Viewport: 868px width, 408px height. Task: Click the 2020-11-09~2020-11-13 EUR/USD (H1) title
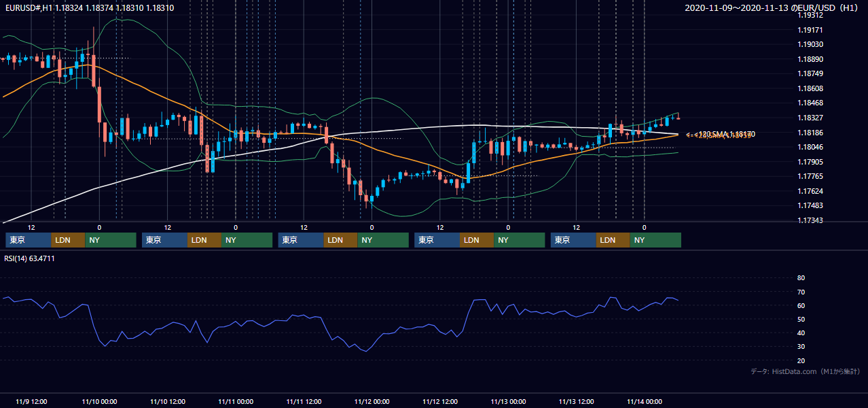773,8
